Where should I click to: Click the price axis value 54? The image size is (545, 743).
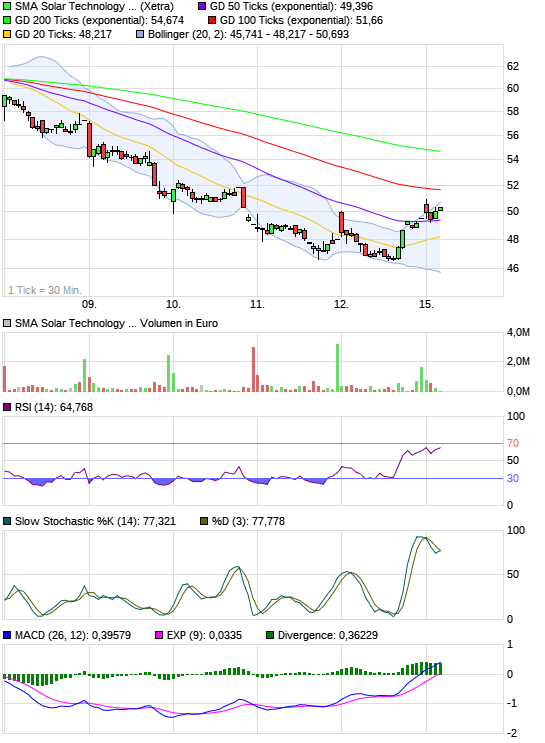[513, 159]
